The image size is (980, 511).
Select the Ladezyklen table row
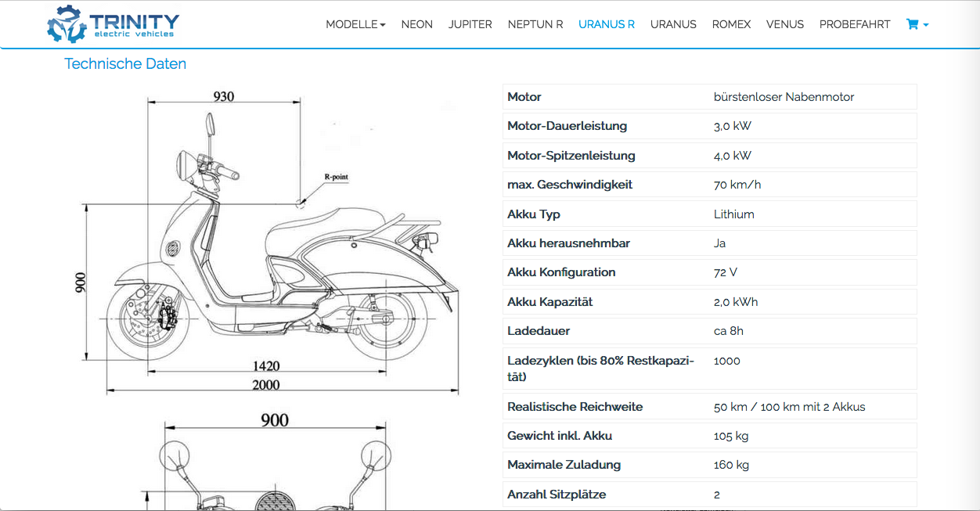[x=709, y=369]
